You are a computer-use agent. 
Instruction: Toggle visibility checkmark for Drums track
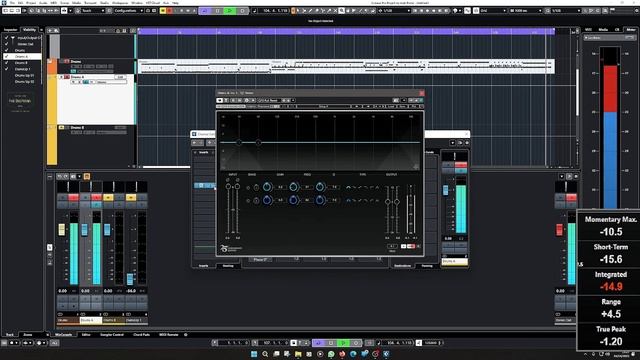(7, 50)
